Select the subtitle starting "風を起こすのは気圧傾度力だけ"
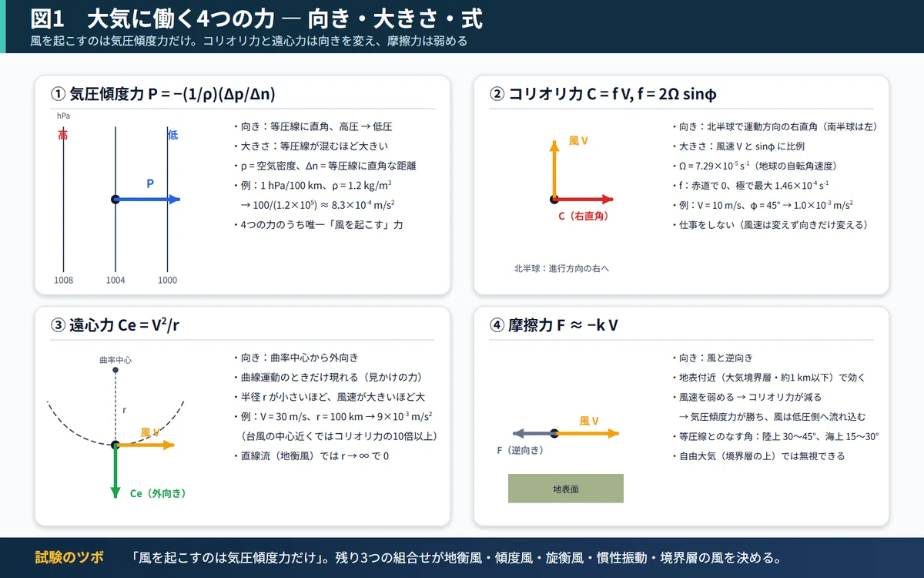Image resolution: width=924 pixels, height=578 pixels. pos(249,41)
